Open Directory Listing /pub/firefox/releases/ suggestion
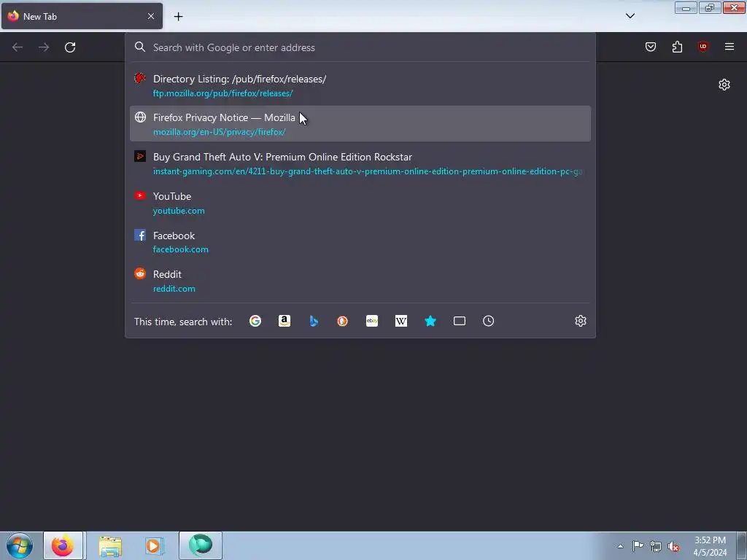Image resolution: width=747 pixels, height=560 pixels. click(360, 86)
